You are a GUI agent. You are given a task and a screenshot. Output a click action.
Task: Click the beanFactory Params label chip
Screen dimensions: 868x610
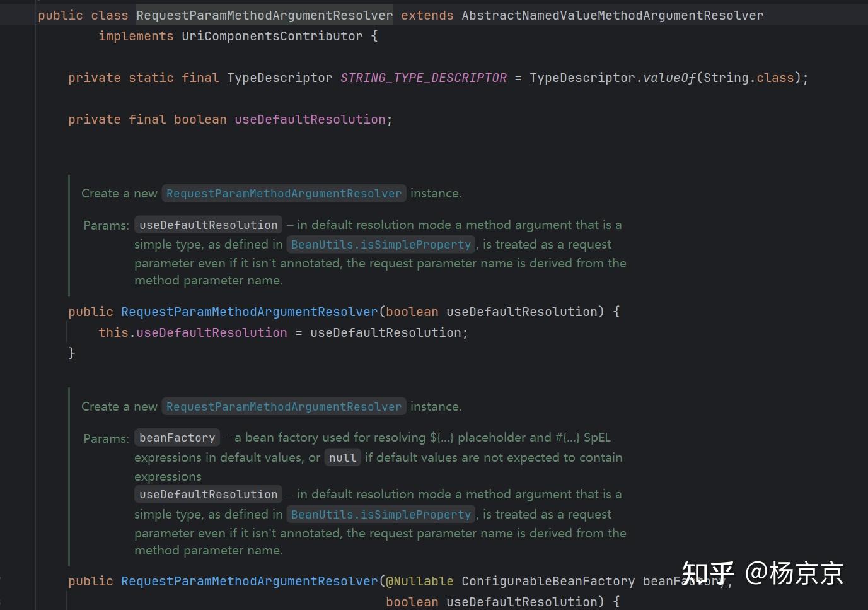pyautogui.click(x=176, y=437)
